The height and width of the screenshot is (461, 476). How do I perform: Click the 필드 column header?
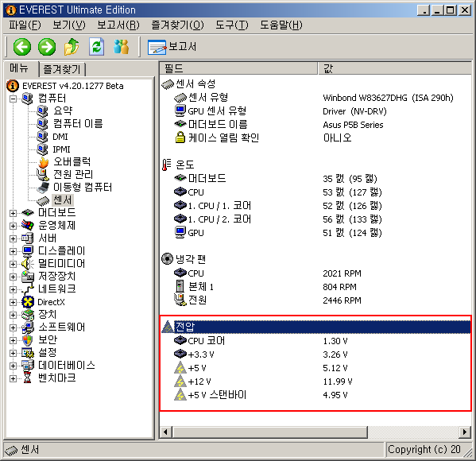[238, 68]
